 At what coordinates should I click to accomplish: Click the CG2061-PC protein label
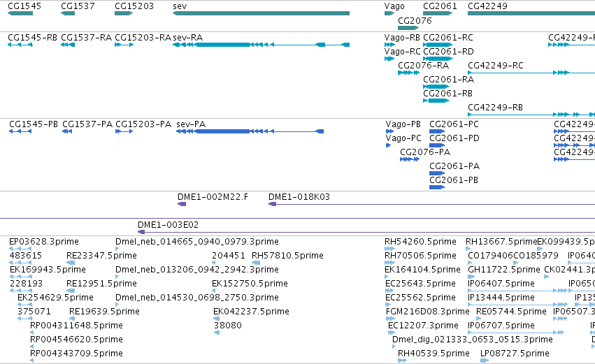click(x=454, y=124)
